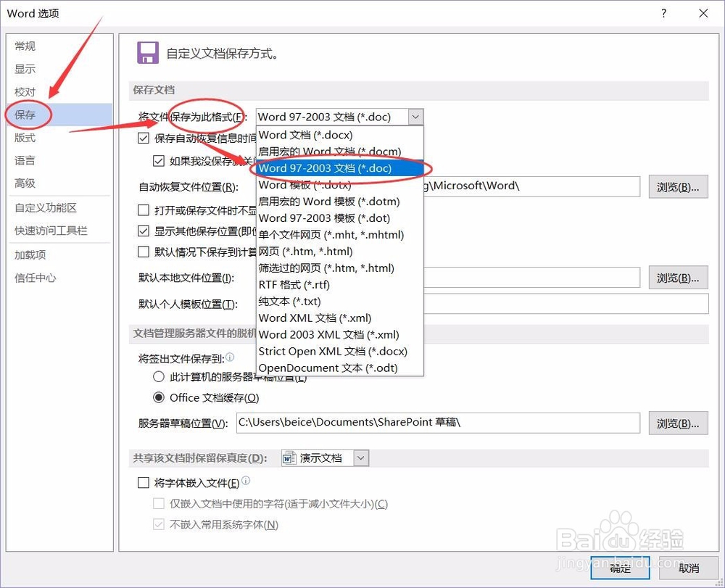Toggle 如果我没保存就关闭 checkbox

tap(159, 161)
